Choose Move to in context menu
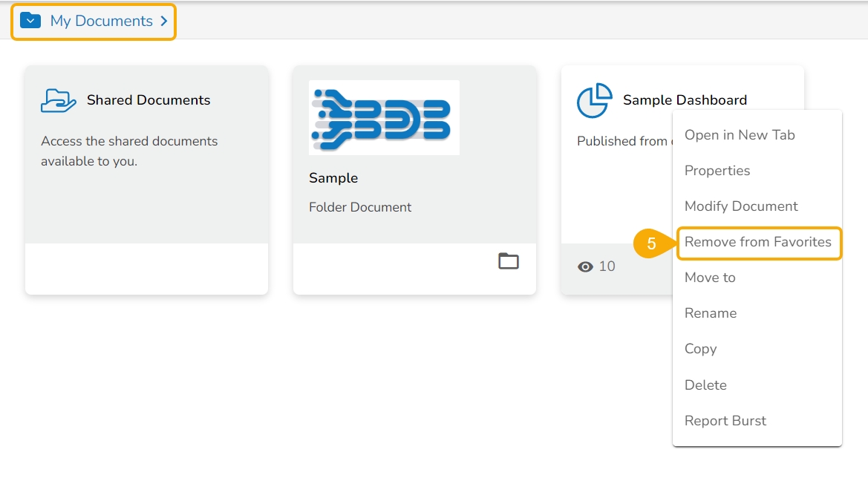 pyautogui.click(x=710, y=278)
